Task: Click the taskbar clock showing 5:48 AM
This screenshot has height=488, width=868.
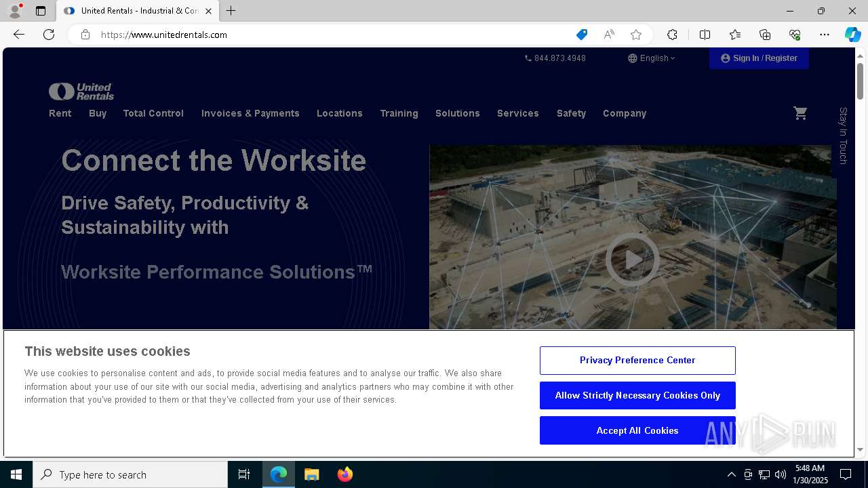Action: (x=811, y=474)
